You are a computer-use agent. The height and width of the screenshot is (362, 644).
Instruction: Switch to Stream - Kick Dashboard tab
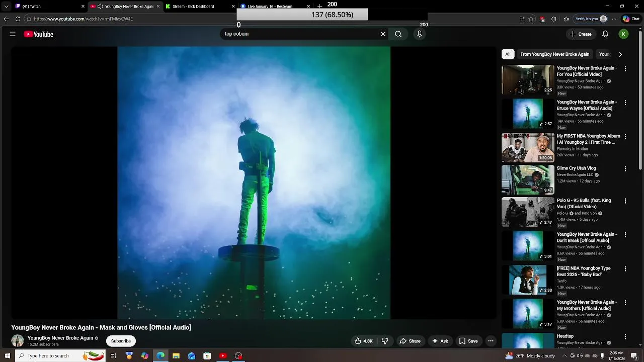(198, 7)
